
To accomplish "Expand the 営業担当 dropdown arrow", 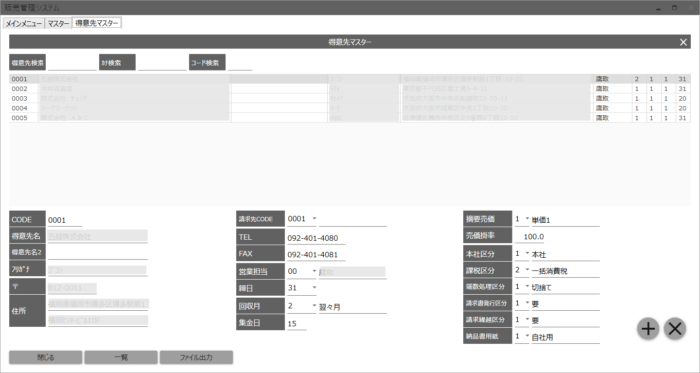I will click(x=314, y=271).
